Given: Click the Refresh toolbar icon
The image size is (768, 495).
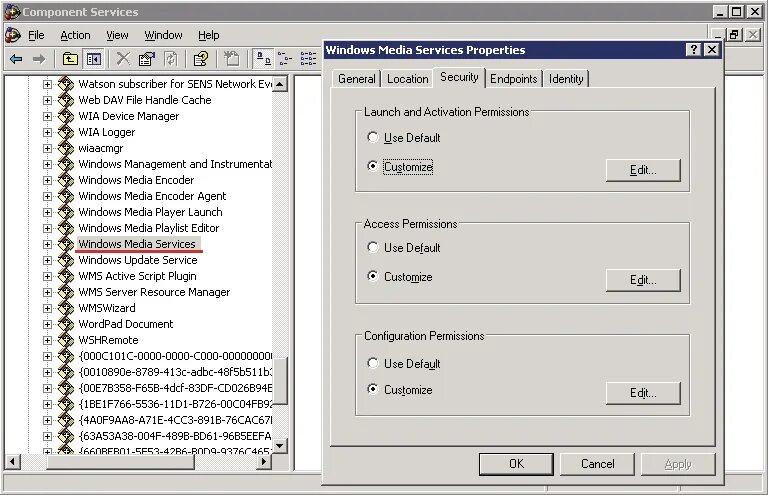Looking at the screenshot, I should [170, 59].
